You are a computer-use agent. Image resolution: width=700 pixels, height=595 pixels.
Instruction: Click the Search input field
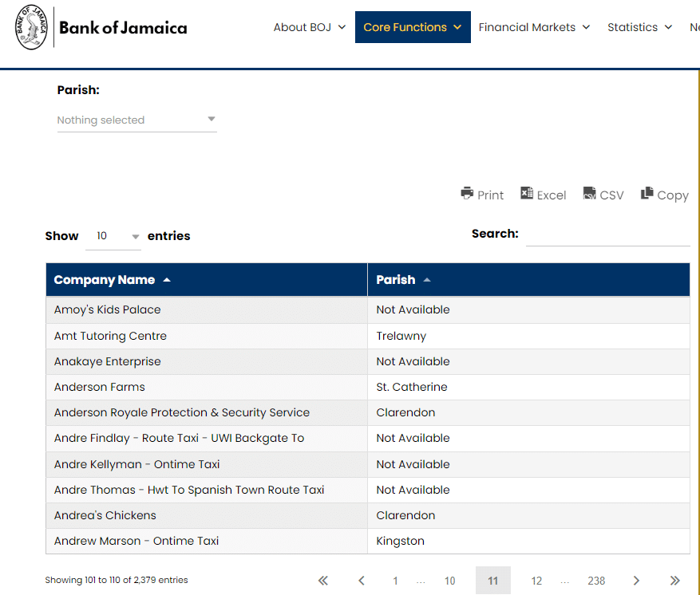click(x=607, y=234)
